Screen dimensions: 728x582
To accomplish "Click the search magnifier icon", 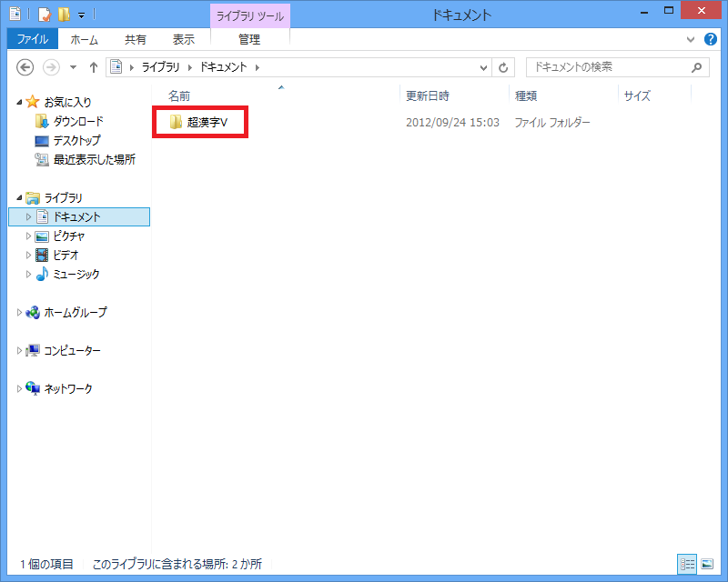I will pyautogui.click(x=696, y=67).
